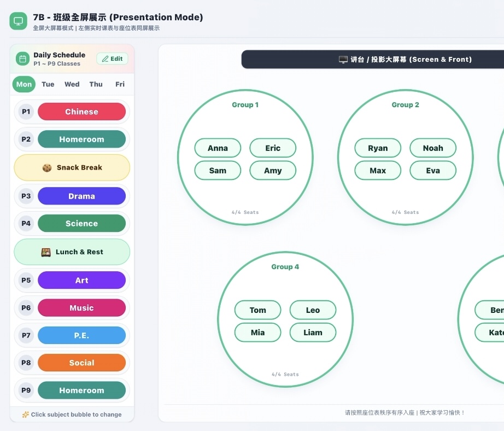Viewport: 504px width, 431px height.
Task: Click the P3 Drama subject bubble
Action: 81,196
